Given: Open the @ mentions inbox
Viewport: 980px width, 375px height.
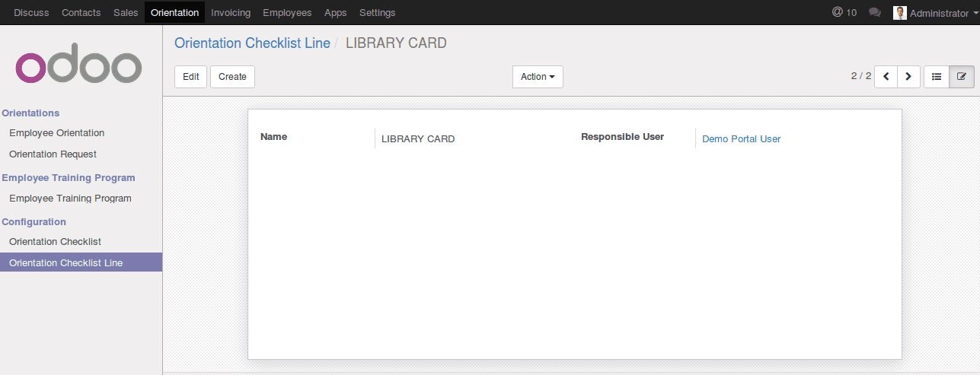Looking at the screenshot, I should tap(844, 12).
